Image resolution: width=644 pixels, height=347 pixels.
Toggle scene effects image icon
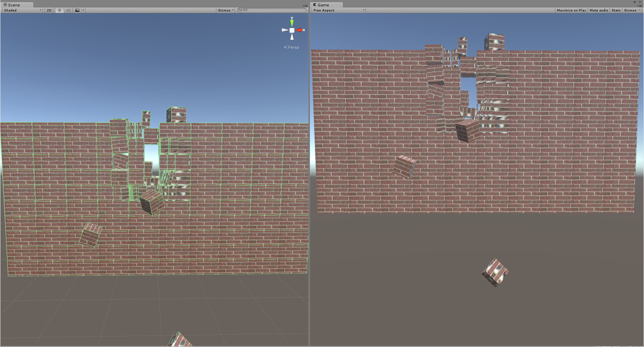click(77, 10)
